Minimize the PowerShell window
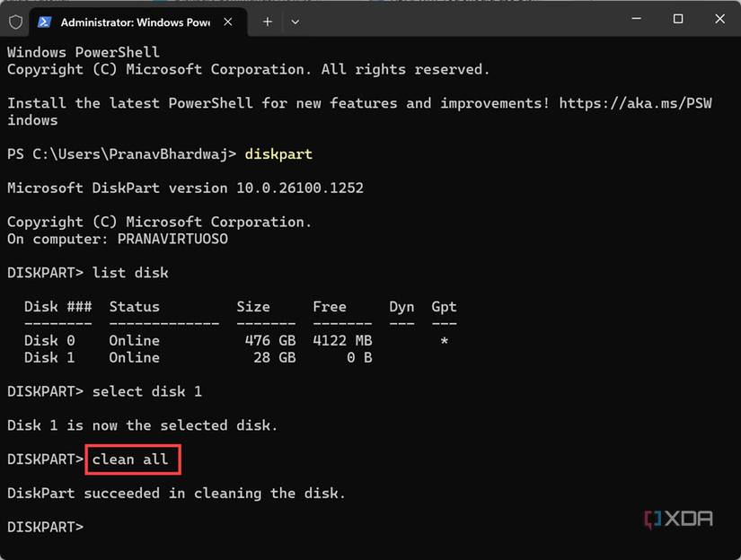741x560 pixels. pyautogui.click(x=636, y=18)
